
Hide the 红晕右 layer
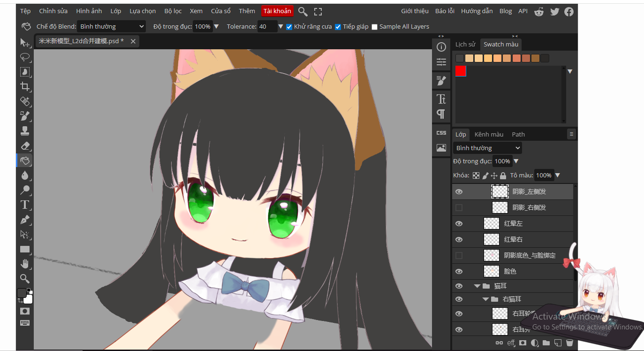(x=459, y=239)
